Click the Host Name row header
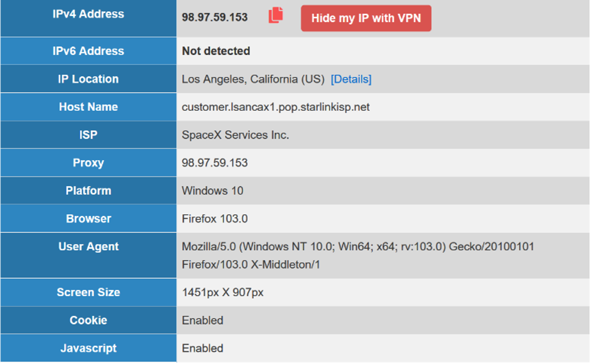 click(x=88, y=107)
